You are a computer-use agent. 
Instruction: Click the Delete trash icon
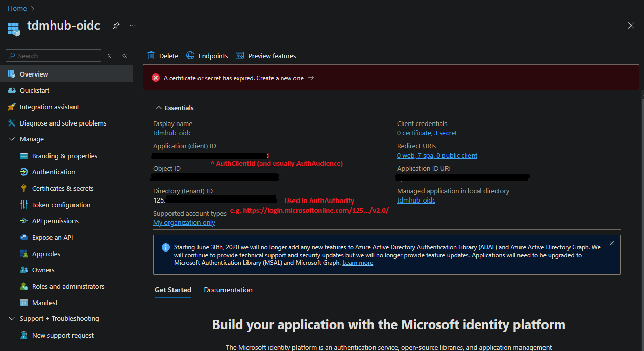point(151,56)
